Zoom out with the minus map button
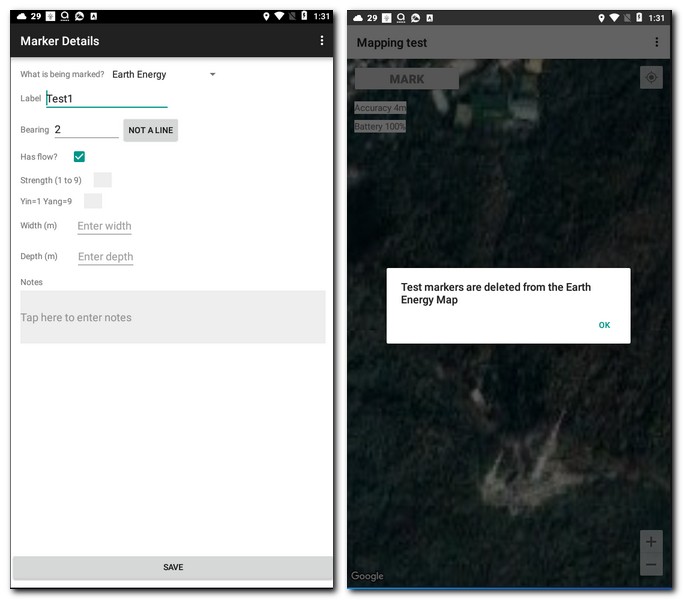The width and height of the screenshot is (684, 600). pos(651,564)
